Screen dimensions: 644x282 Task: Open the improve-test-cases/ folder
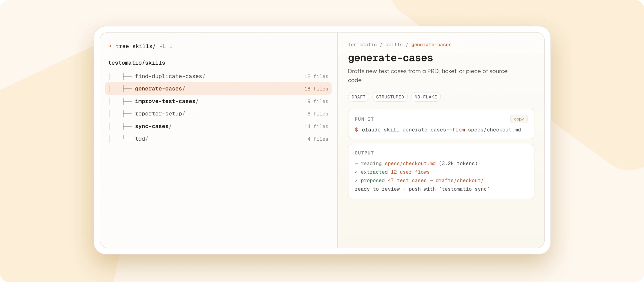click(218, 101)
